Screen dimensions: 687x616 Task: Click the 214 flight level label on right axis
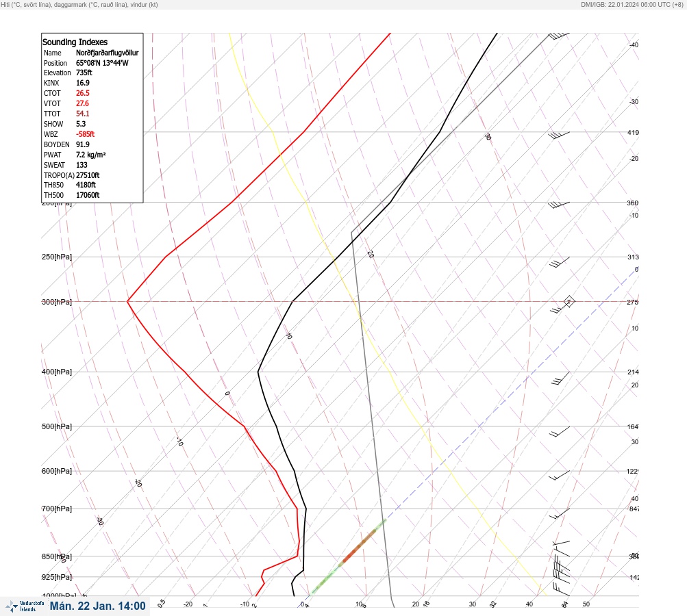pyautogui.click(x=633, y=372)
